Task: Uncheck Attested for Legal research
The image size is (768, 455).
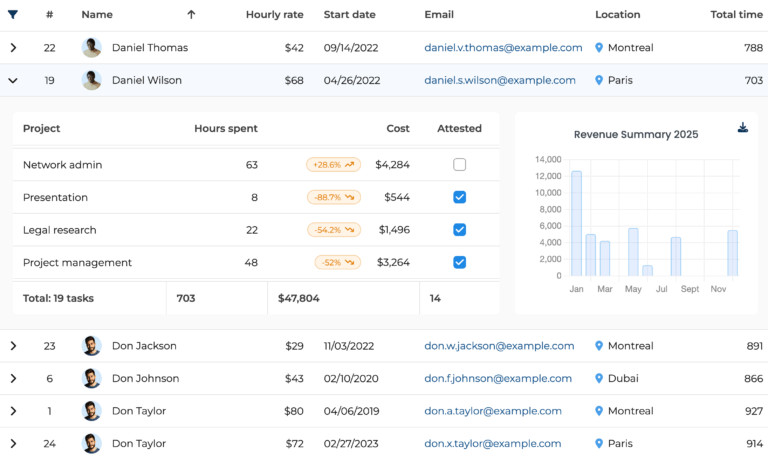Action: click(x=459, y=230)
